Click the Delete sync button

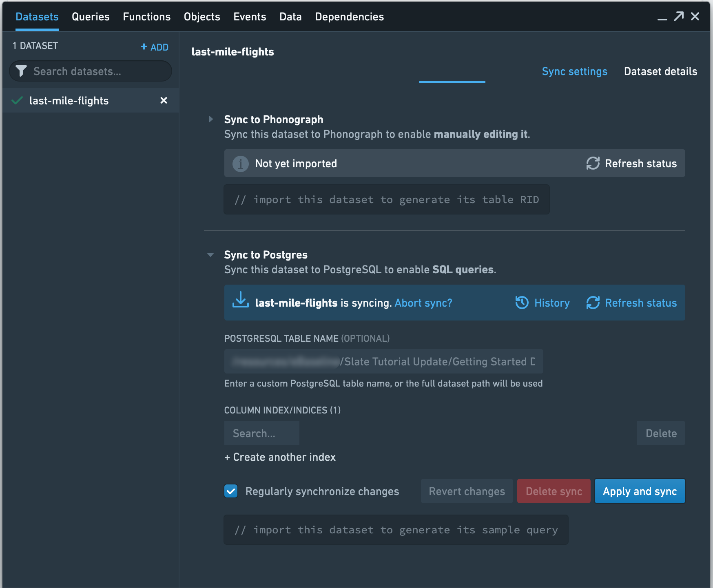click(554, 491)
